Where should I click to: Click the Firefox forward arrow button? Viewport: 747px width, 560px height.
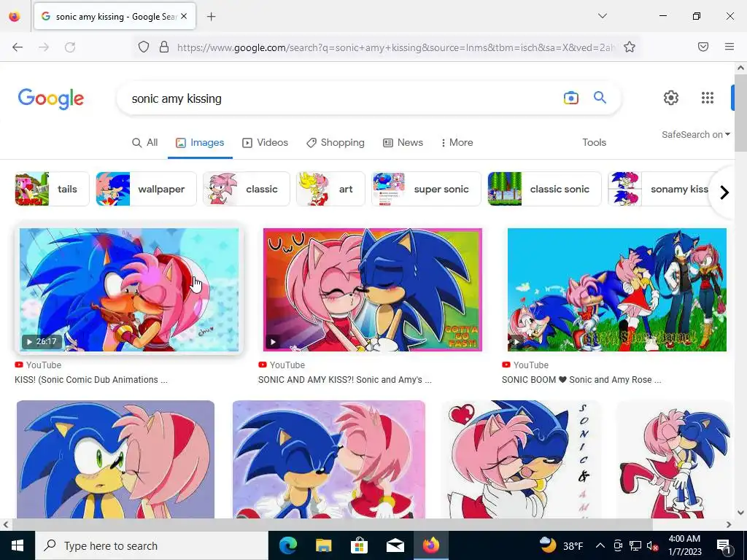(x=44, y=47)
